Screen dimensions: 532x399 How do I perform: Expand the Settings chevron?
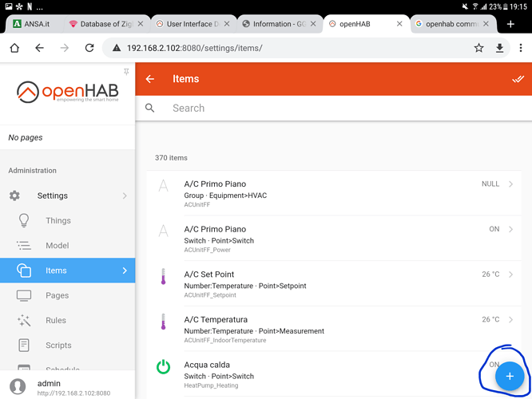point(125,196)
